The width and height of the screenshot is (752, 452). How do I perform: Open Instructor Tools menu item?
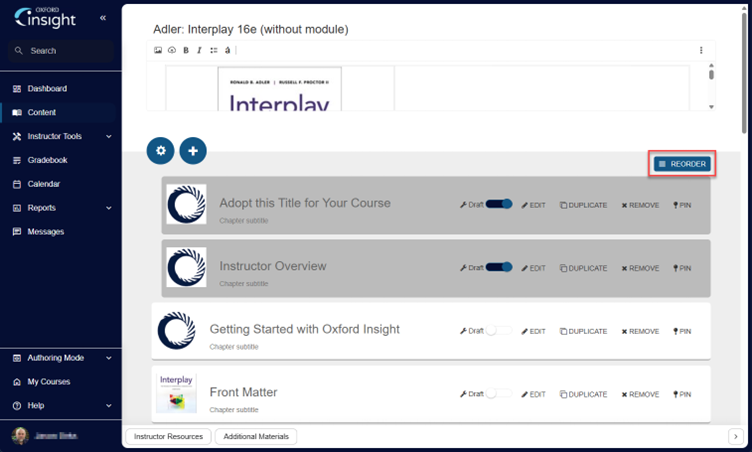coord(54,136)
